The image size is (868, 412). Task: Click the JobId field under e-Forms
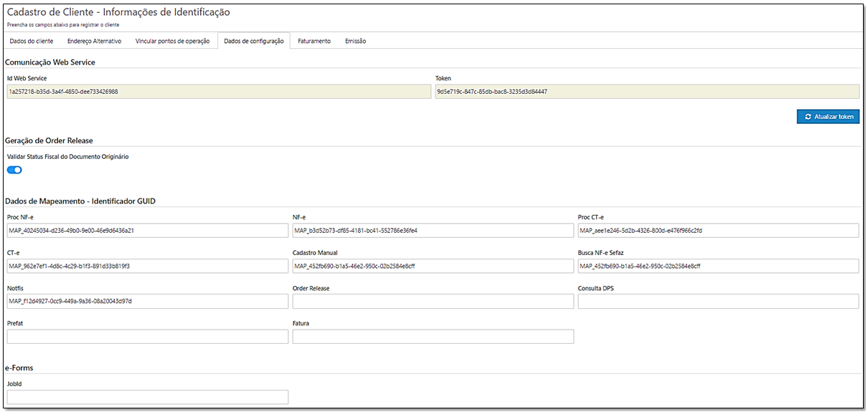pos(147,397)
